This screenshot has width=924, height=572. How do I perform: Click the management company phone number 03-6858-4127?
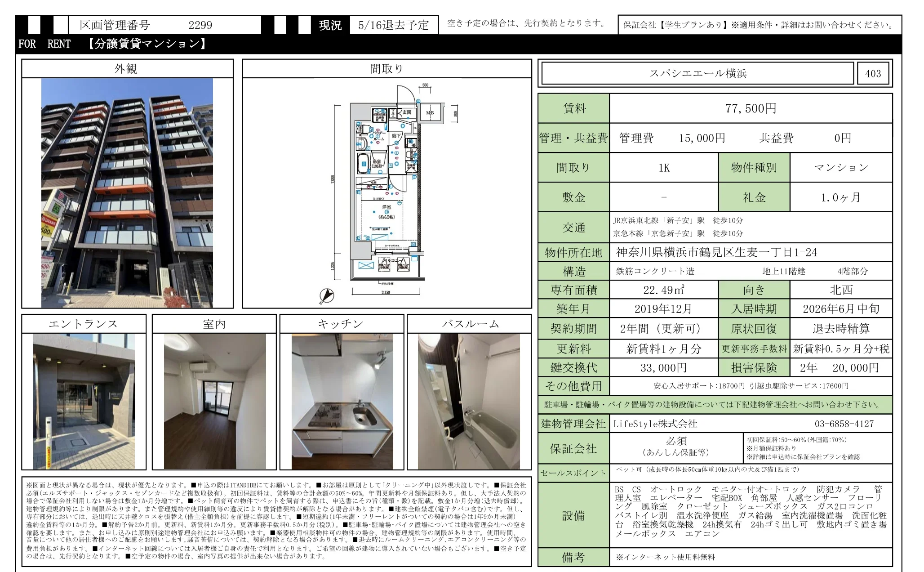pos(844,424)
